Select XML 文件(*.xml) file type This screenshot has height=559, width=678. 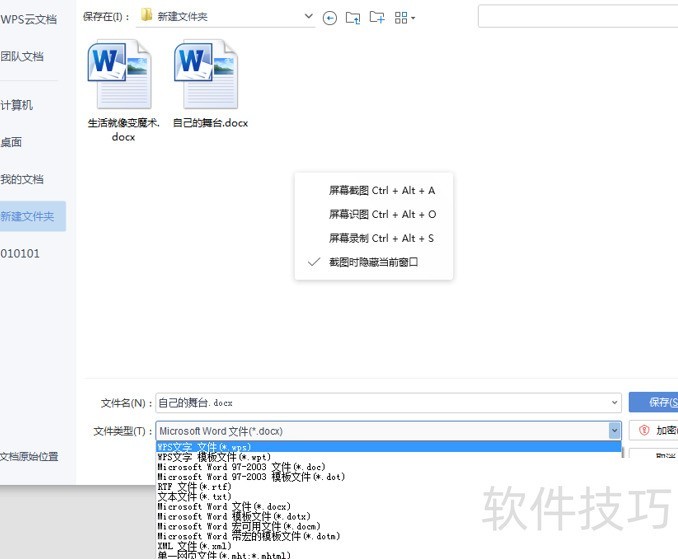tap(388, 546)
